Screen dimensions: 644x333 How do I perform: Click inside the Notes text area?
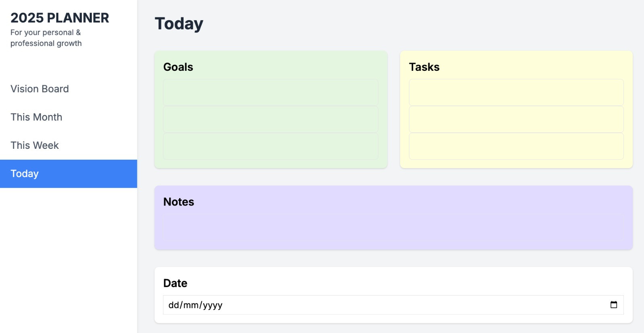[393, 227]
